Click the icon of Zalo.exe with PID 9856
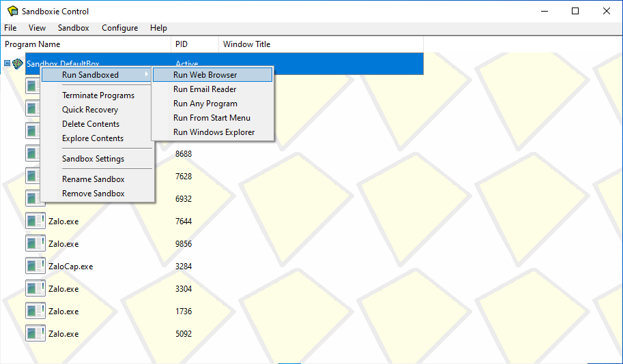 coord(35,243)
